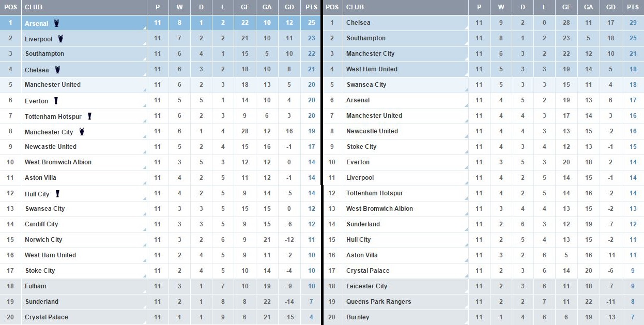644x325 pixels.
Task: Click the cup icon next to Hull City in left table
Action: click(x=57, y=194)
